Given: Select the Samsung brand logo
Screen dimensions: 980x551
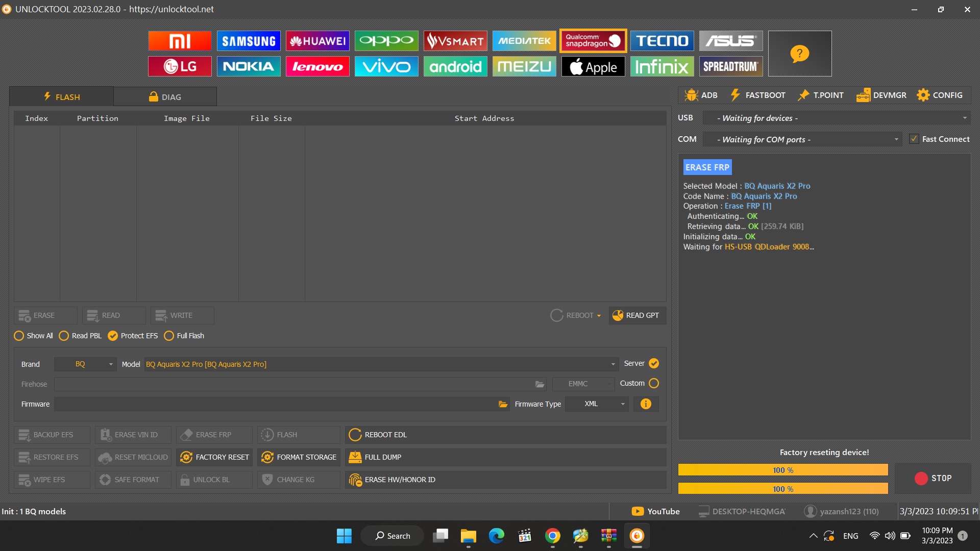Looking at the screenshot, I should pyautogui.click(x=249, y=41).
